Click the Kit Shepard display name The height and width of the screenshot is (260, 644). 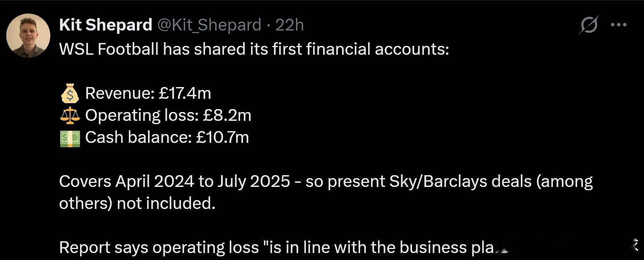(x=105, y=25)
